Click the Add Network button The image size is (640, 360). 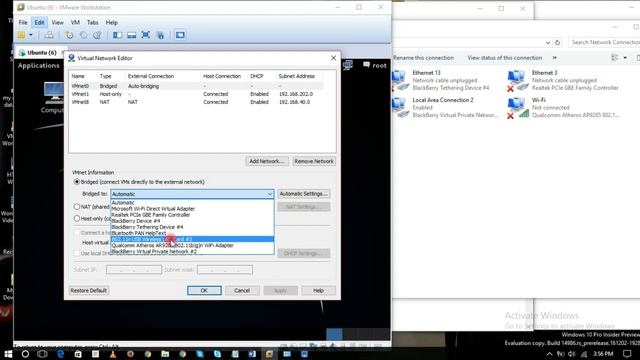tap(267, 161)
